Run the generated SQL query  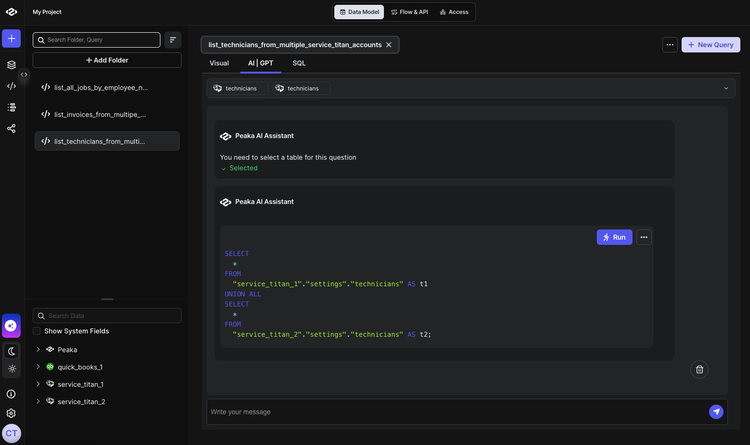(x=614, y=237)
